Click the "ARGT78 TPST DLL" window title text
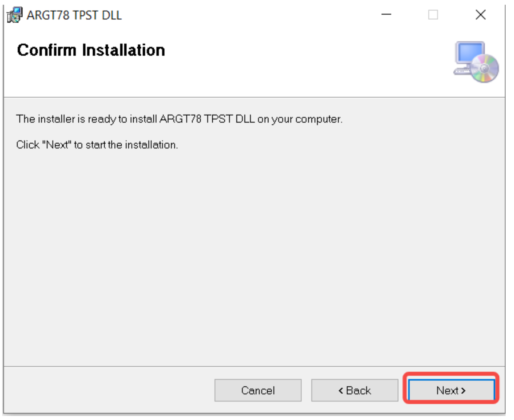Viewport: 514px width, 420px height. coord(74,15)
